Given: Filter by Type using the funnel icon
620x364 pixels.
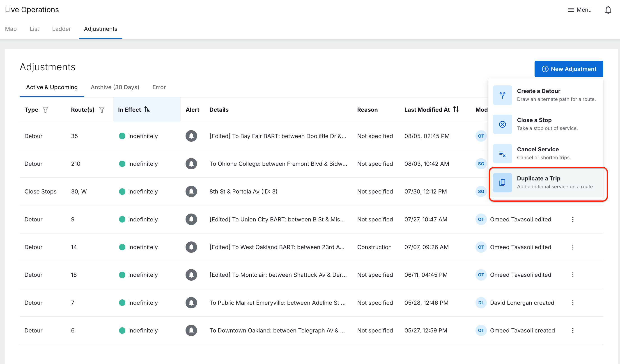Looking at the screenshot, I should point(46,110).
